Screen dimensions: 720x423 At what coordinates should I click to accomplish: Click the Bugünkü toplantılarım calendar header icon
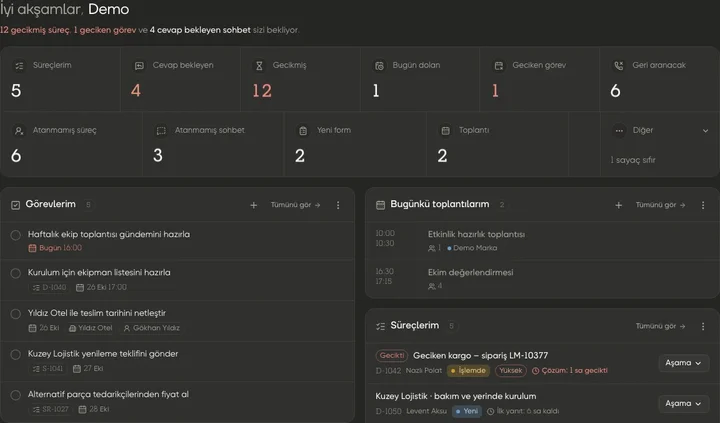coord(380,205)
